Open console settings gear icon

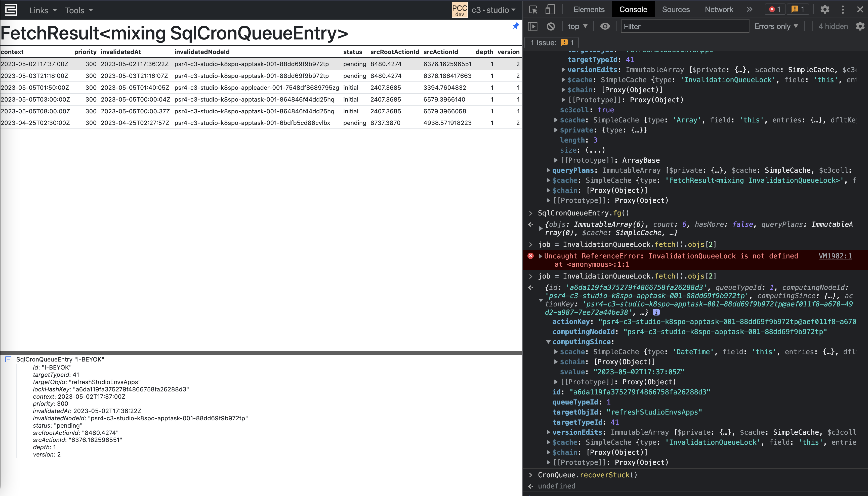(x=860, y=26)
